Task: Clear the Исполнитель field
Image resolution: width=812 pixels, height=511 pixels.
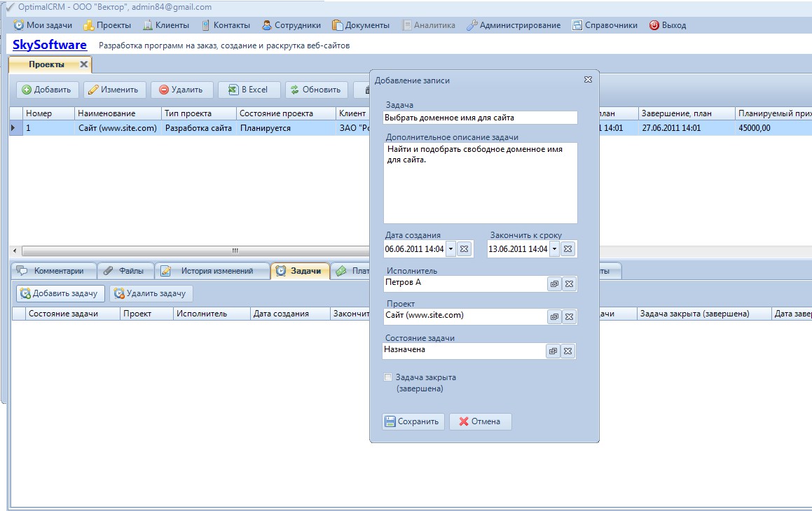Action: 569,284
